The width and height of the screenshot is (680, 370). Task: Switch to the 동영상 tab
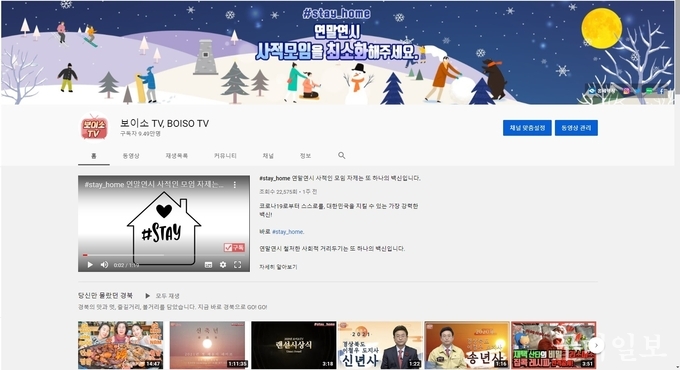131,155
